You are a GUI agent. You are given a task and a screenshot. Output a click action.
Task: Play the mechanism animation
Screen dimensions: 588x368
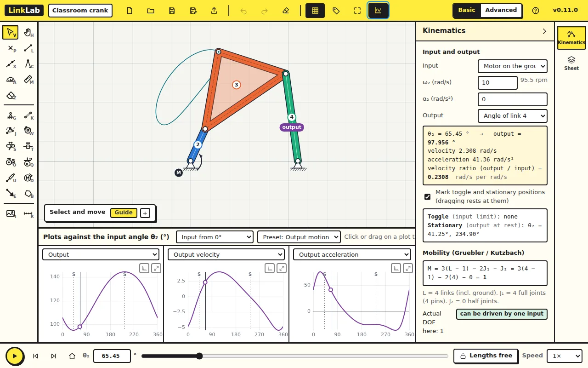tap(15, 356)
